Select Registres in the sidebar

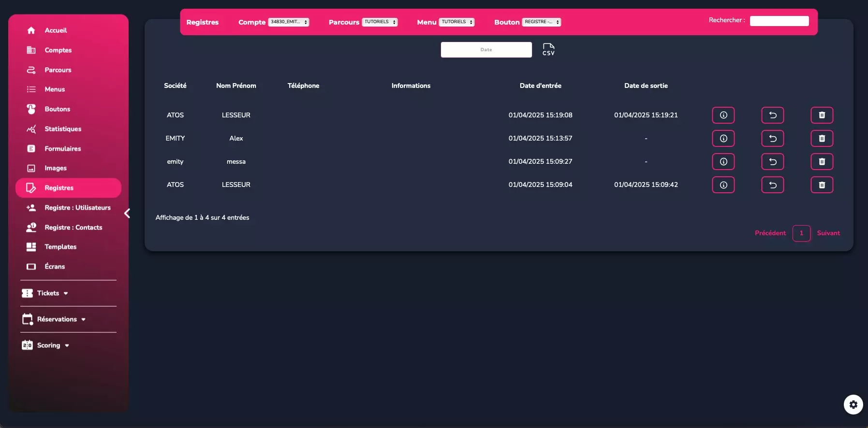tap(68, 188)
